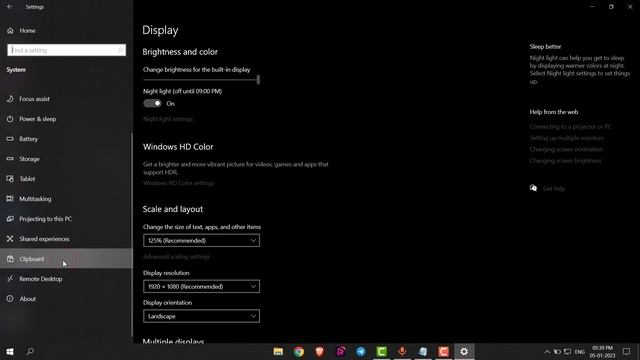Expand the Landscape orientation dropdown
The height and width of the screenshot is (360, 640).
point(201,316)
